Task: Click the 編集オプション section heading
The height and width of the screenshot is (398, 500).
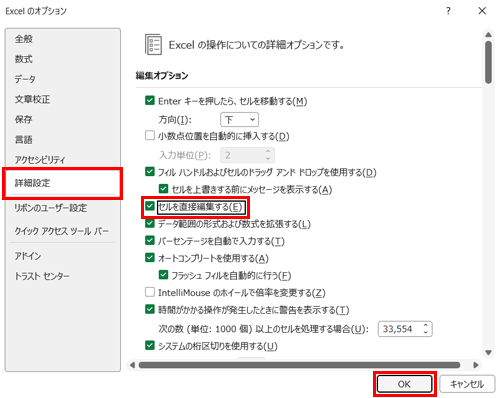Action: coord(162,76)
